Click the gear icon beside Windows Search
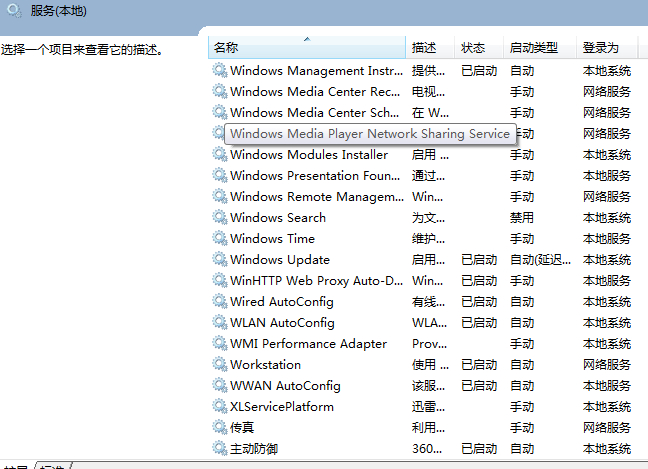The width and height of the screenshot is (648, 469). [x=220, y=218]
